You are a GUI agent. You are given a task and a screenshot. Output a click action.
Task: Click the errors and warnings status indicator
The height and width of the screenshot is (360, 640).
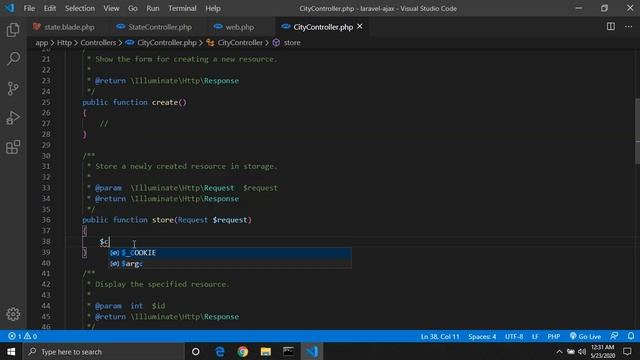[x=22, y=336]
